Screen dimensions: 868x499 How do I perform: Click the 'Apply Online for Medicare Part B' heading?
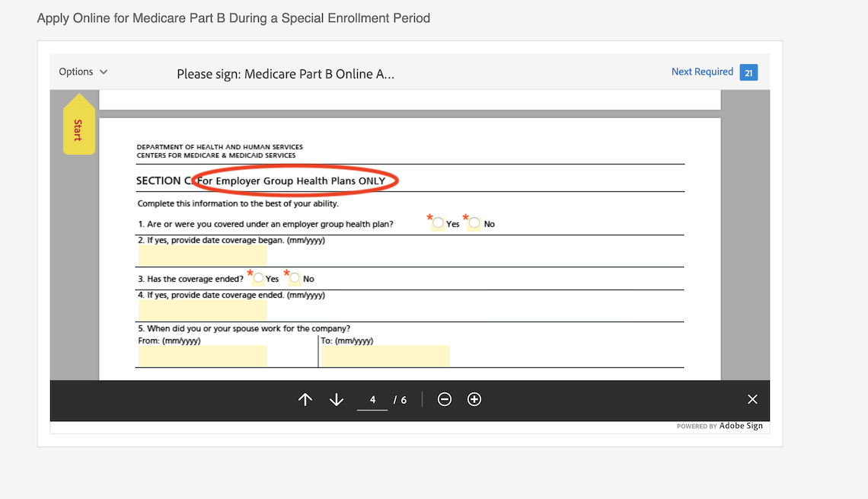[233, 18]
